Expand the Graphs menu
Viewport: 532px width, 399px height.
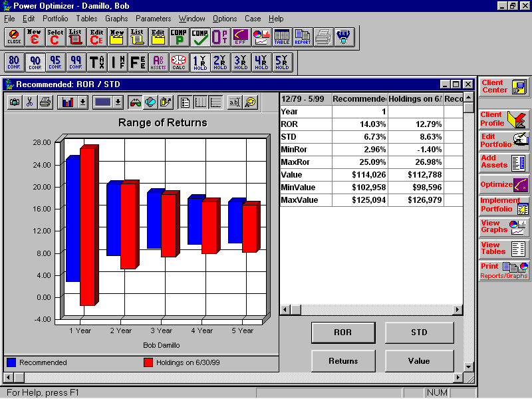[116, 19]
